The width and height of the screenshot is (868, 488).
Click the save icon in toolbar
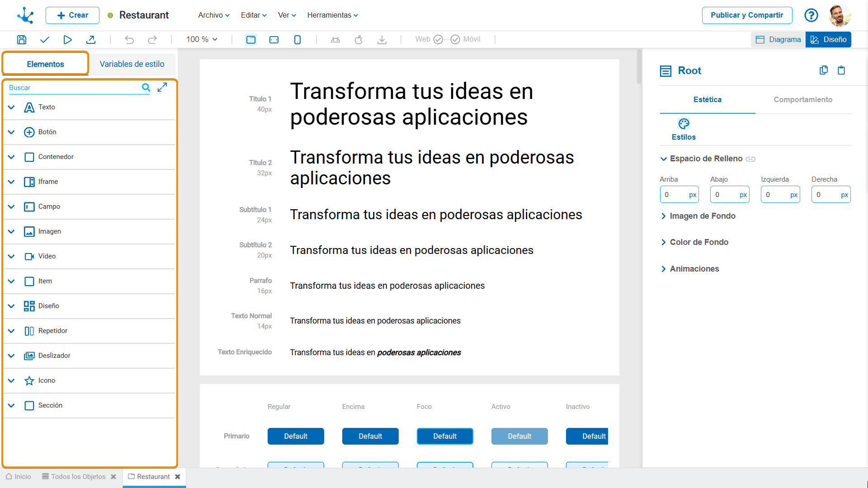[21, 40]
